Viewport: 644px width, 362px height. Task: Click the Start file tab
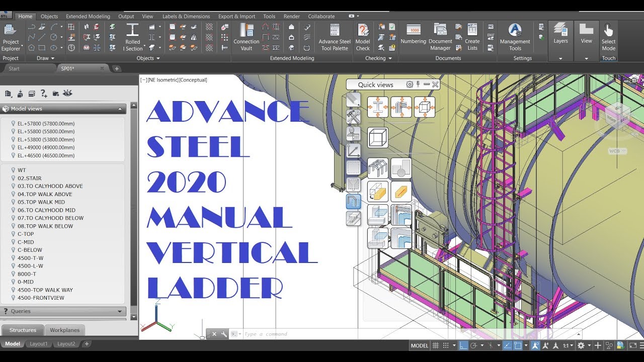tap(14, 68)
